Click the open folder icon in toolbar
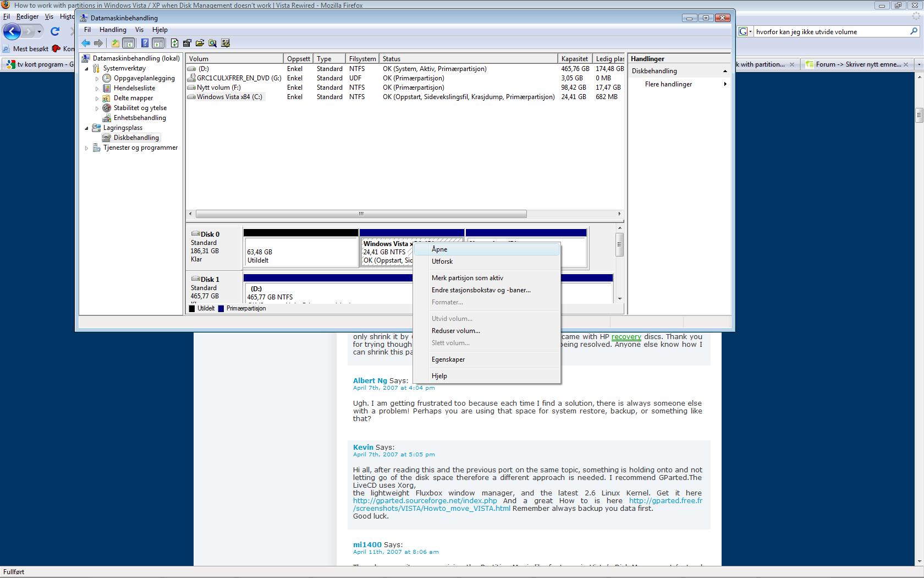The image size is (924, 578). pyautogui.click(x=200, y=43)
